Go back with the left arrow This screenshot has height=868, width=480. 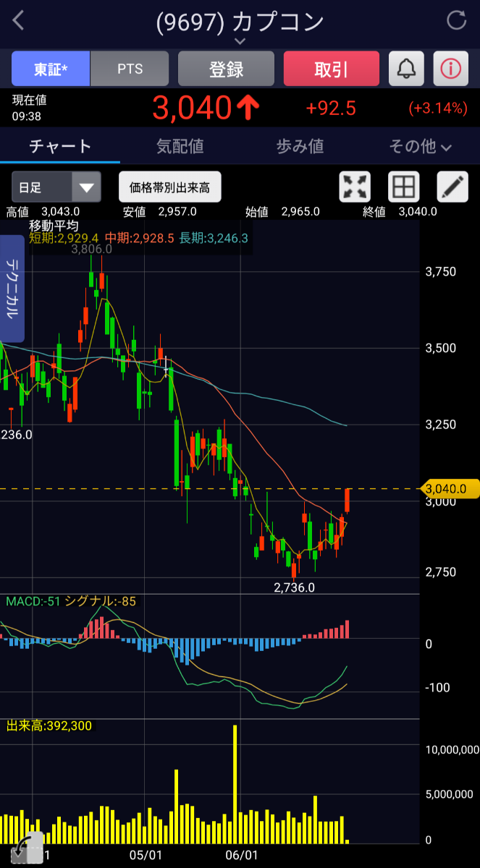(x=19, y=21)
